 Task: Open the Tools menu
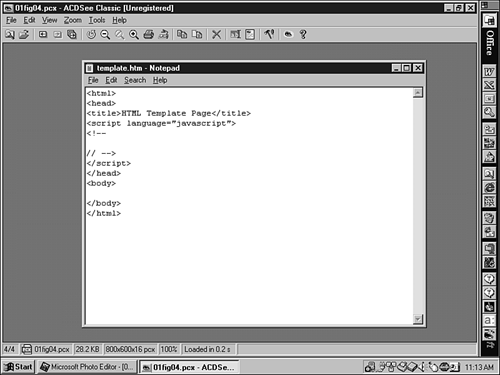tap(97, 20)
